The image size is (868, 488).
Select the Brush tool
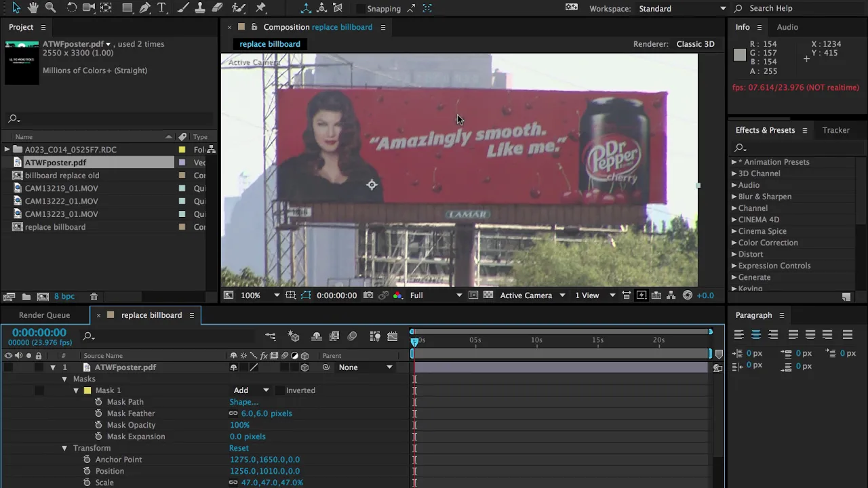(183, 8)
